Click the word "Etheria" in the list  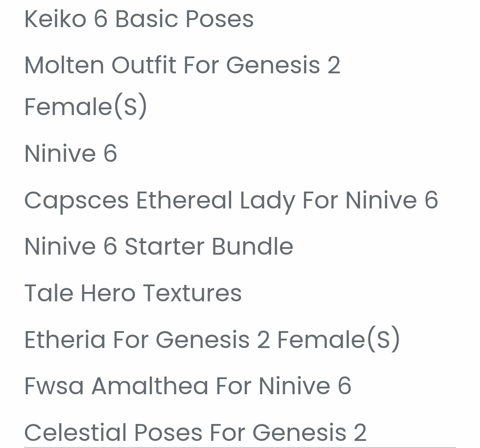click(64, 340)
